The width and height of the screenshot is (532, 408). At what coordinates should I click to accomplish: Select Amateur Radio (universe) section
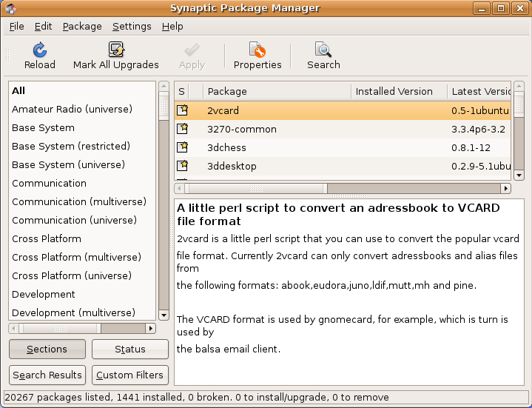tap(82, 109)
